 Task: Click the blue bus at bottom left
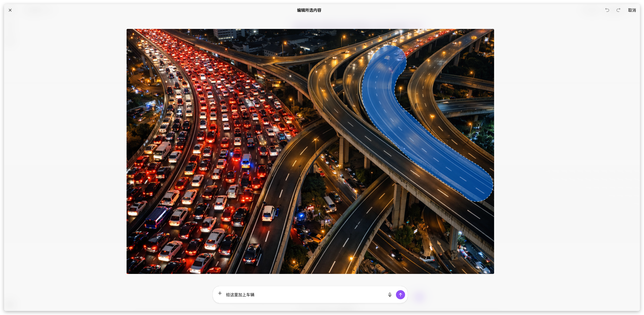pos(157,217)
